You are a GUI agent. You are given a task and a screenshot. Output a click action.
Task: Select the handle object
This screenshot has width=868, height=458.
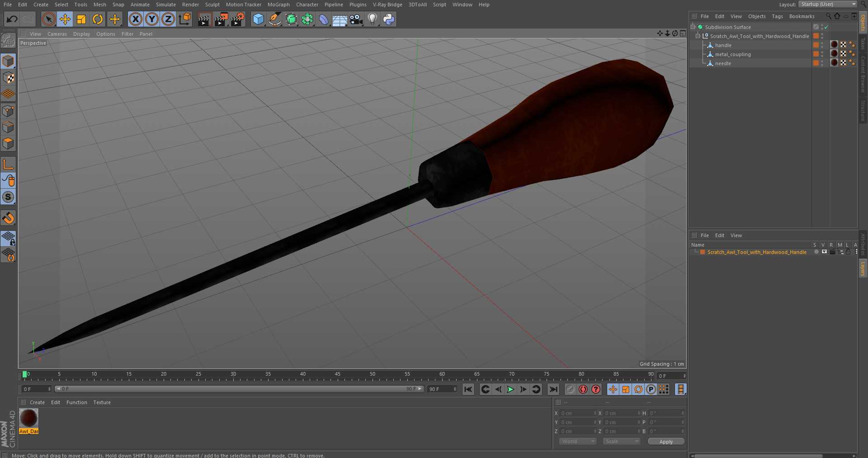pos(723,45)
